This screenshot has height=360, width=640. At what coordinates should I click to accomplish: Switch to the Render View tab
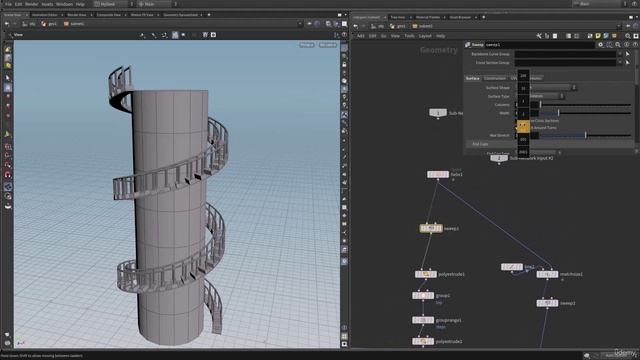coord(77,15)
